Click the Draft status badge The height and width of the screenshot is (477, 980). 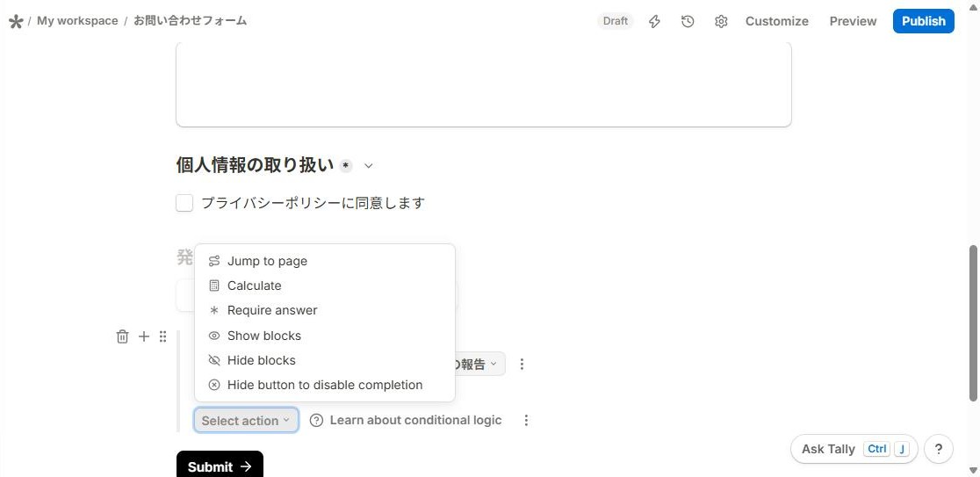pyautogui.click(x=615, y=21)
